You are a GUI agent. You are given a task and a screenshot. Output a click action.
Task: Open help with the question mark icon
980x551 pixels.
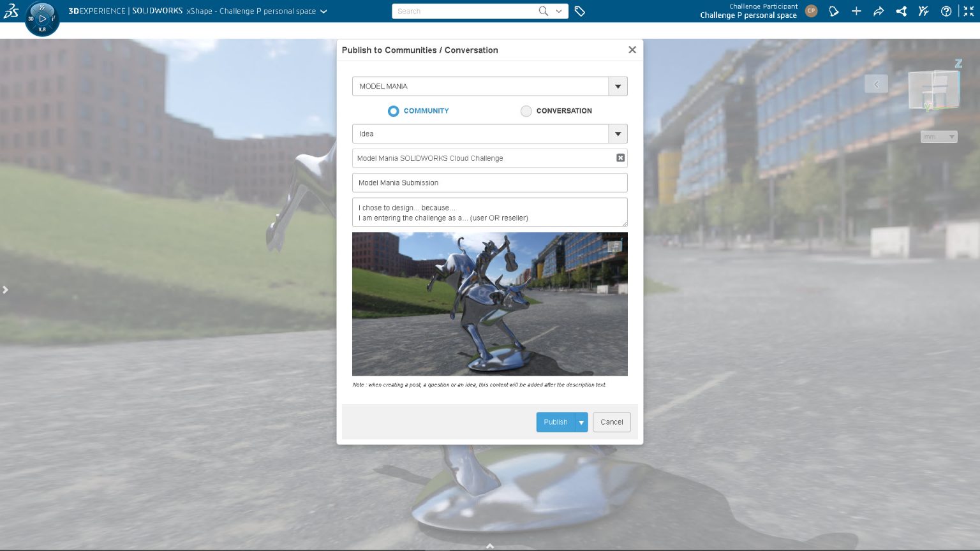[x=946, y=11]
